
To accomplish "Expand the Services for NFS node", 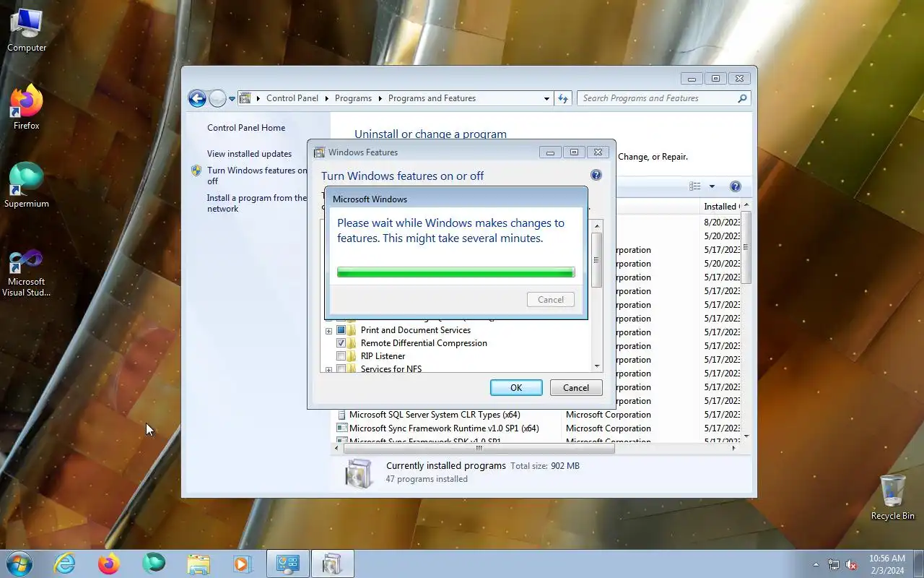I will (328, 370).
